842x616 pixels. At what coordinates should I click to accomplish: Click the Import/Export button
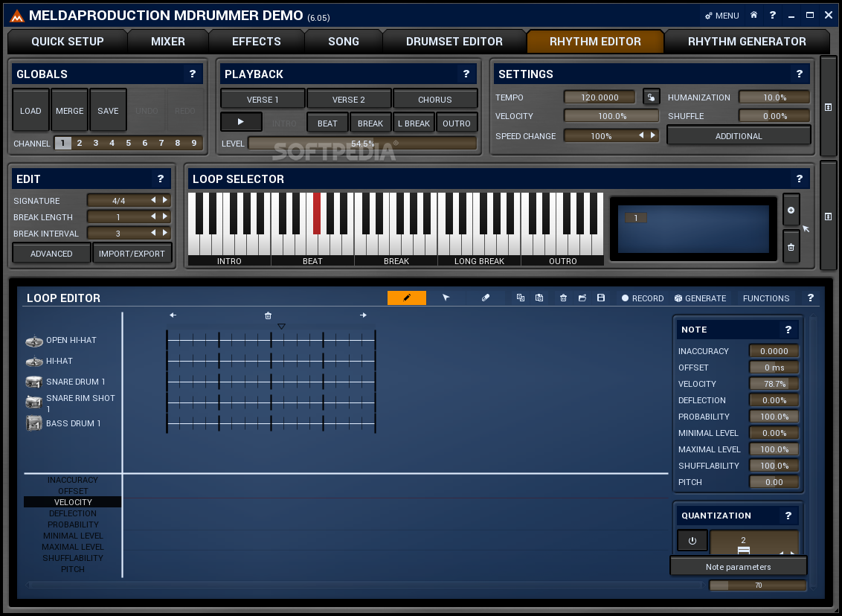(x=132, y=254)
